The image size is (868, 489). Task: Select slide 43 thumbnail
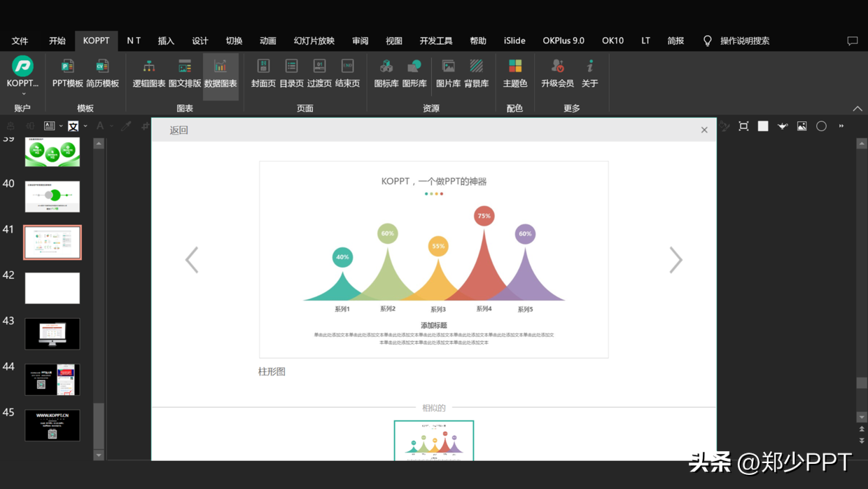52,334
